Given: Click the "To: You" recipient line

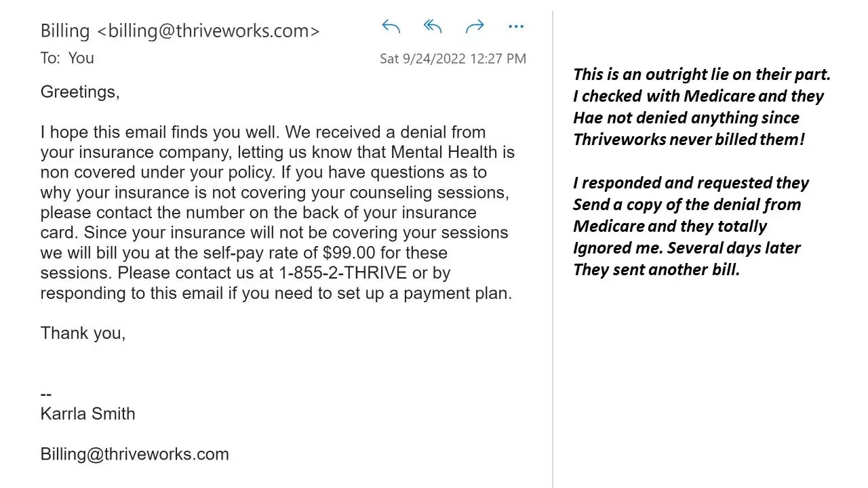Looking at the screenshot, I should [67, 58].
